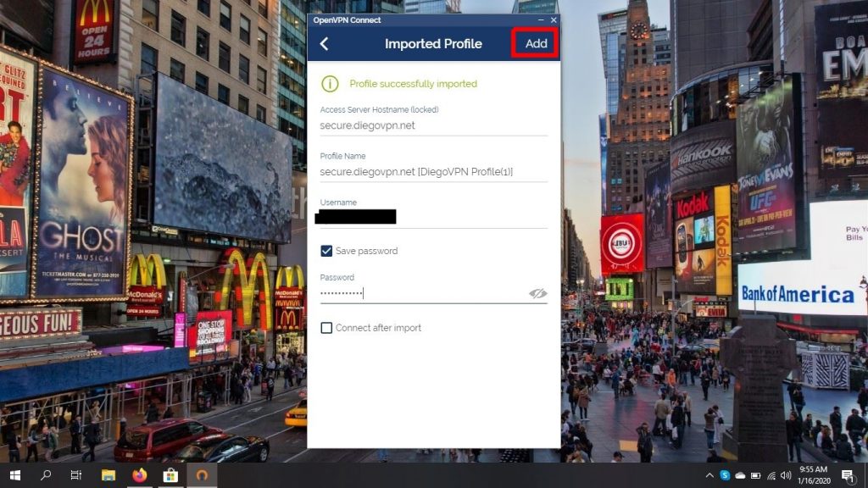
Task: Go back using the left chevron arrow
Action: pos(325,44)
